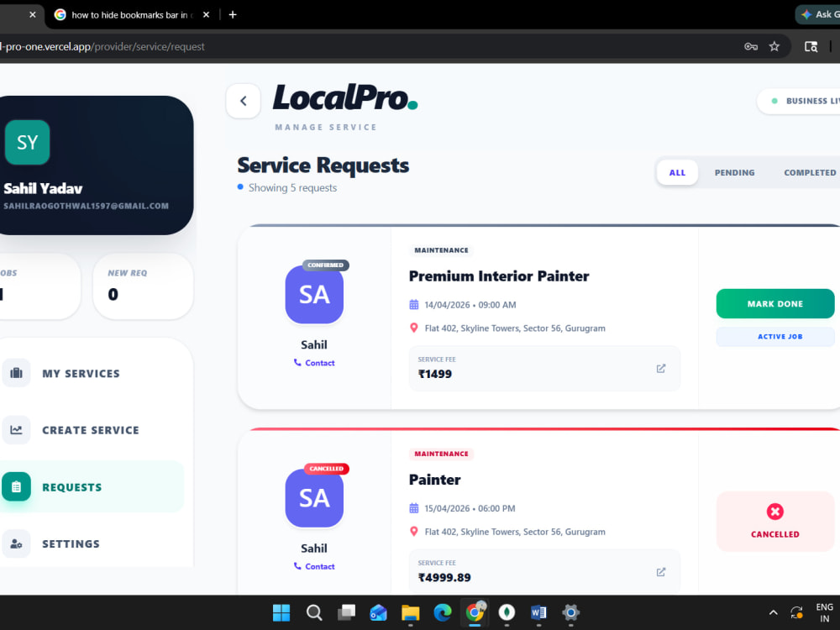This screenshot has height=630, width=840.
Task: Click the Ask Gemini button
Action: 818,14
